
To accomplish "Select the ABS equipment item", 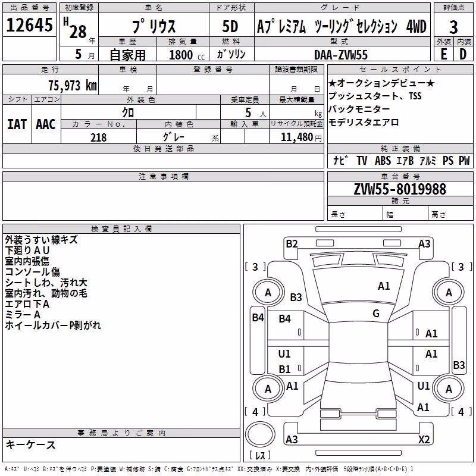I will coord(383,160).
